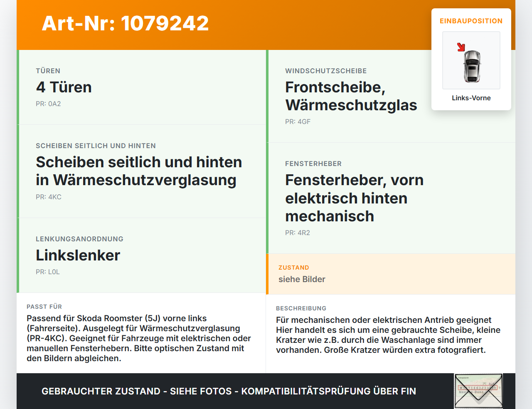Click the FENSTERHEBER label
The image size is (532, 409).
313,164
